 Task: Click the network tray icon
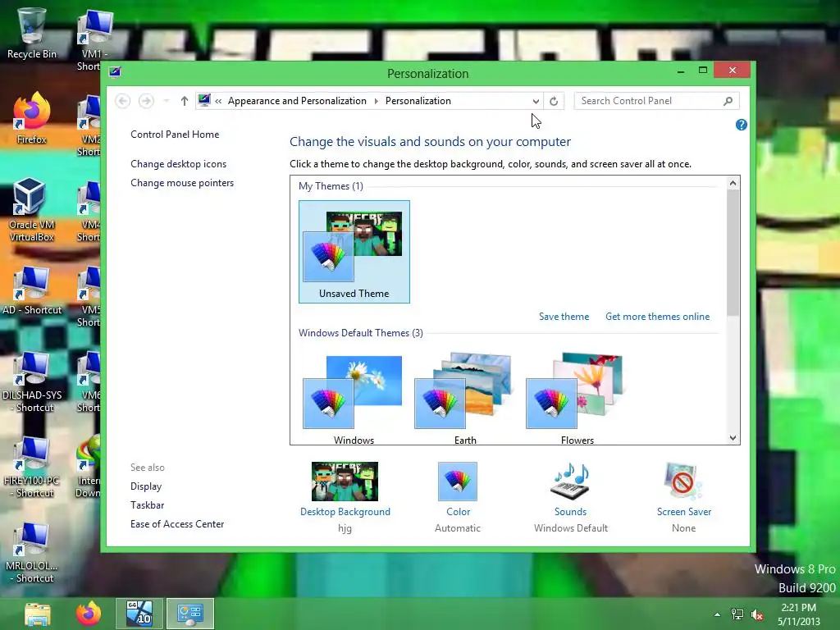click(737, 615)
